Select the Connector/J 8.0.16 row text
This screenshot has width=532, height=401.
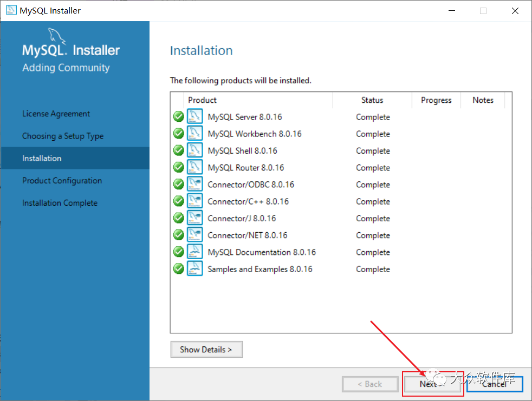pos(242,219)
